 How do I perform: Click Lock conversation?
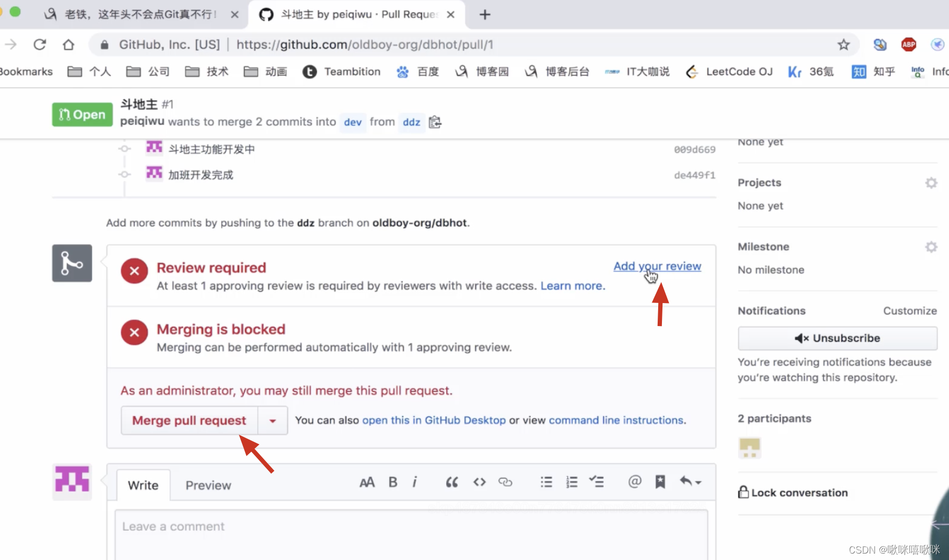coord(793,493)
